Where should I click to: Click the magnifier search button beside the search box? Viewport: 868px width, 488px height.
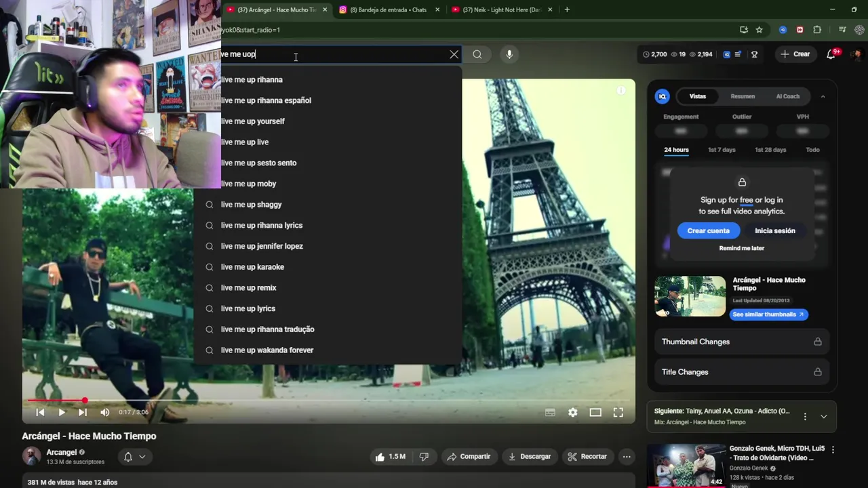[x=477, y=54]
